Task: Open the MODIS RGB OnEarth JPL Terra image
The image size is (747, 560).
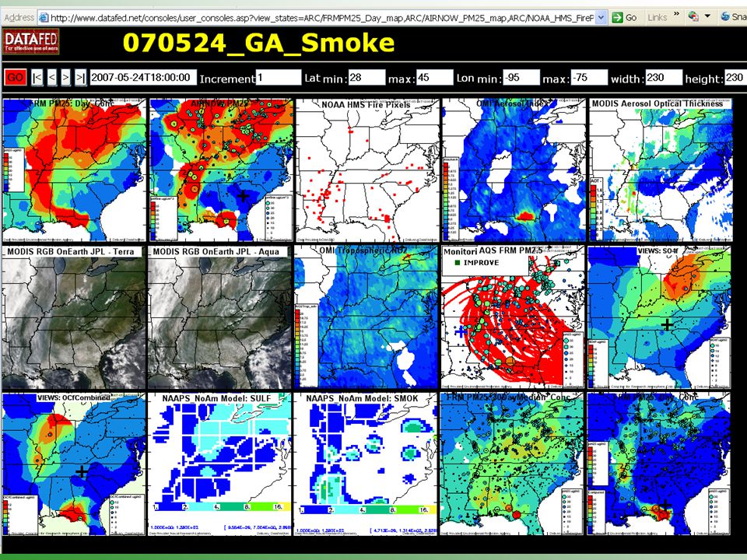Action: [x=75, y=317]
